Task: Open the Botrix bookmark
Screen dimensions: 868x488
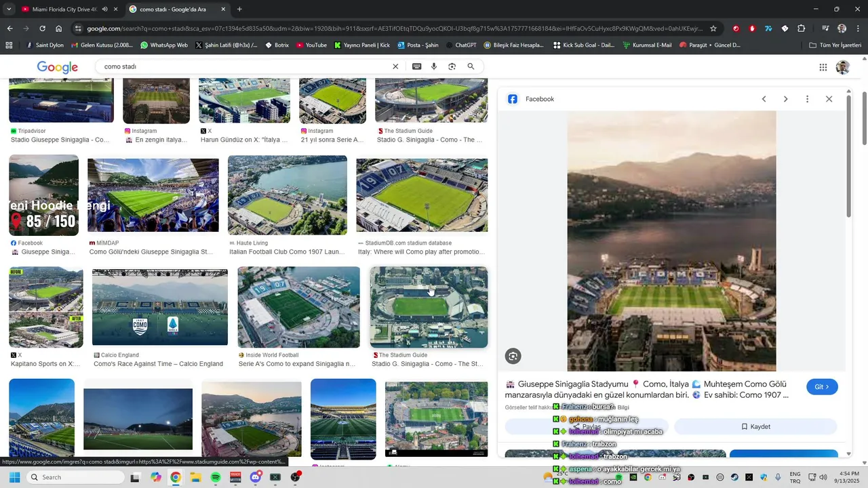Action: [x=277, y=45]
